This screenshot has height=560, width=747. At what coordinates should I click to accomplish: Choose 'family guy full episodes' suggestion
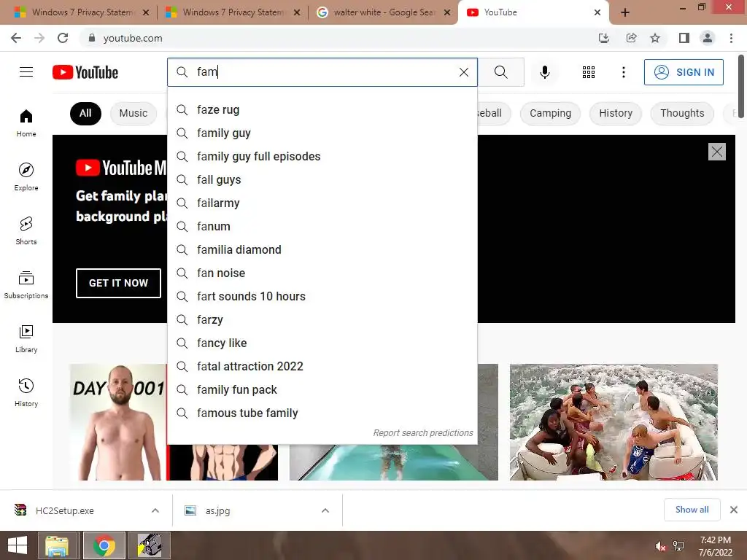tap(322, 157)
